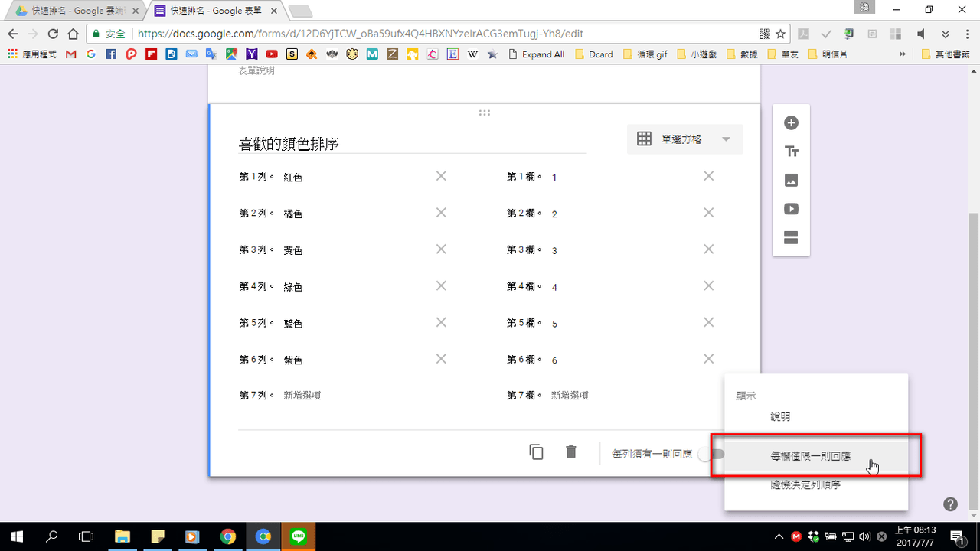
Task: Open the 小遊戲 bookmarks folder
Action: (x=696, y=54)
